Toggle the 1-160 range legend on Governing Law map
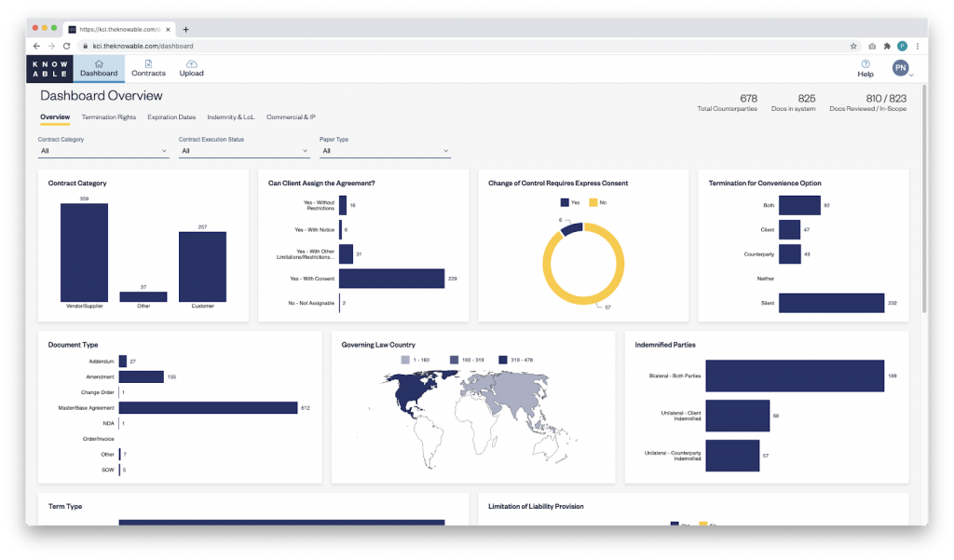 (413, 359)
